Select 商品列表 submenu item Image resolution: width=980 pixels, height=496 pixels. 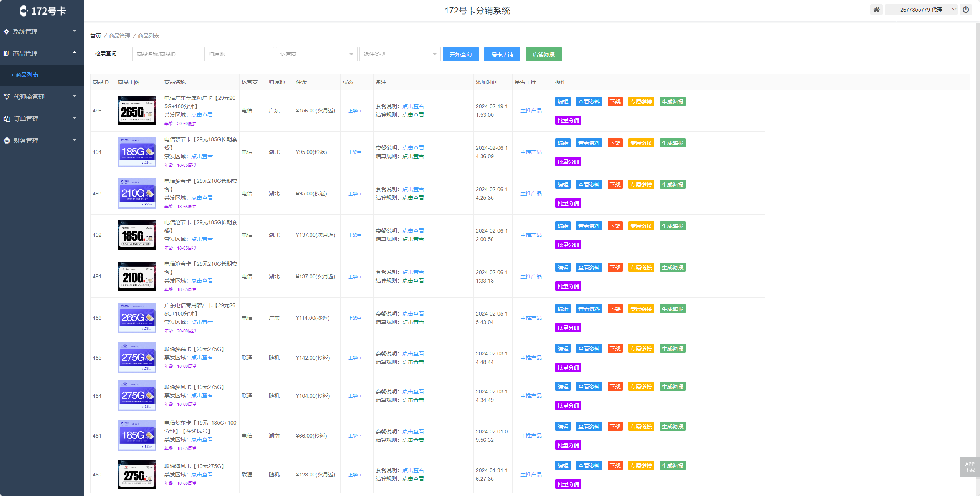[x=27, y=75]
